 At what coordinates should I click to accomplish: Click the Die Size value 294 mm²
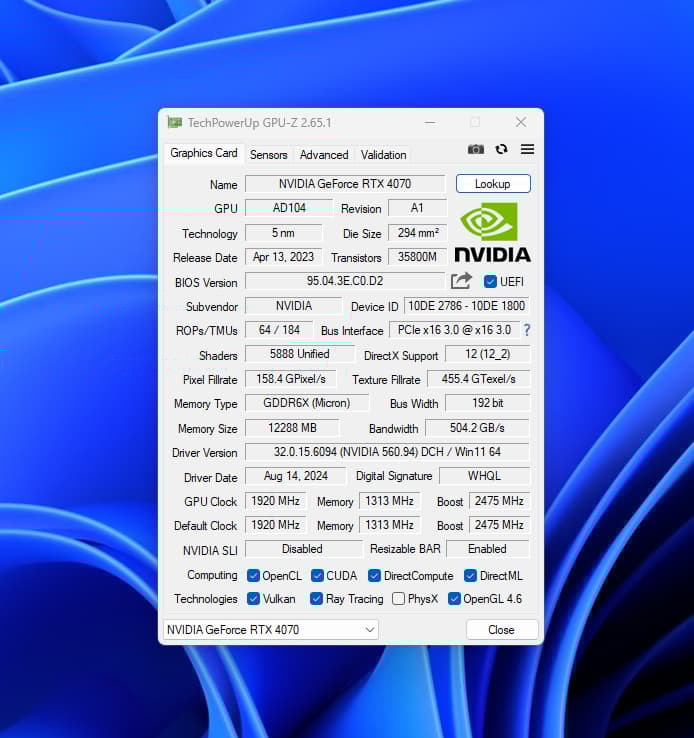(x=417, y=233)
